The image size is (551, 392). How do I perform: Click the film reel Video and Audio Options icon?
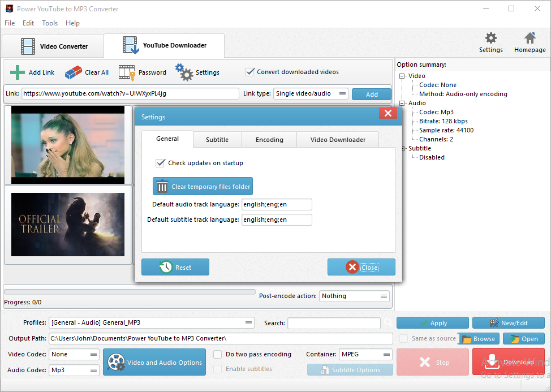[117, 362]
